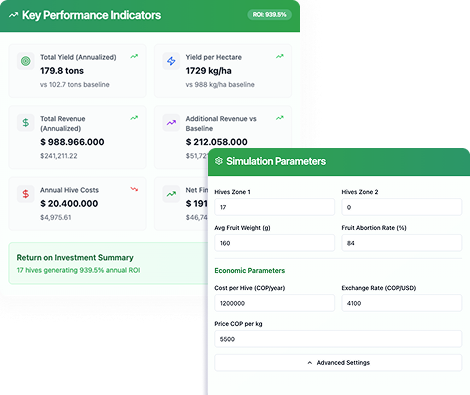The width and height of the screenshot is (470, 395).
Task: Click the '$ 20.400.000' hive costs value
Action: [x=69, y=203]
